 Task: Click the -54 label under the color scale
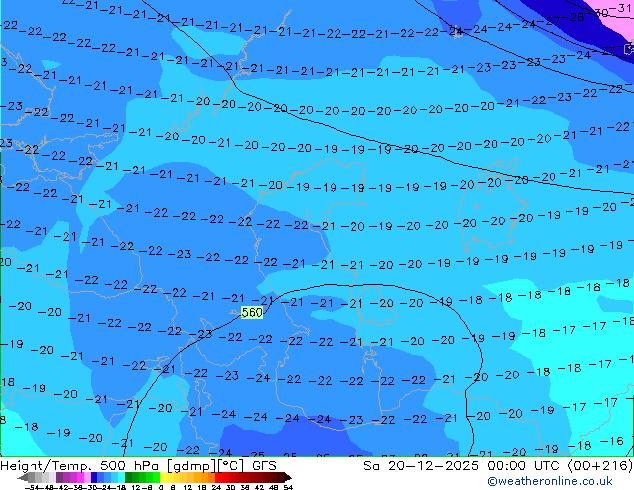pyautogui.click(x=32, y=487)
